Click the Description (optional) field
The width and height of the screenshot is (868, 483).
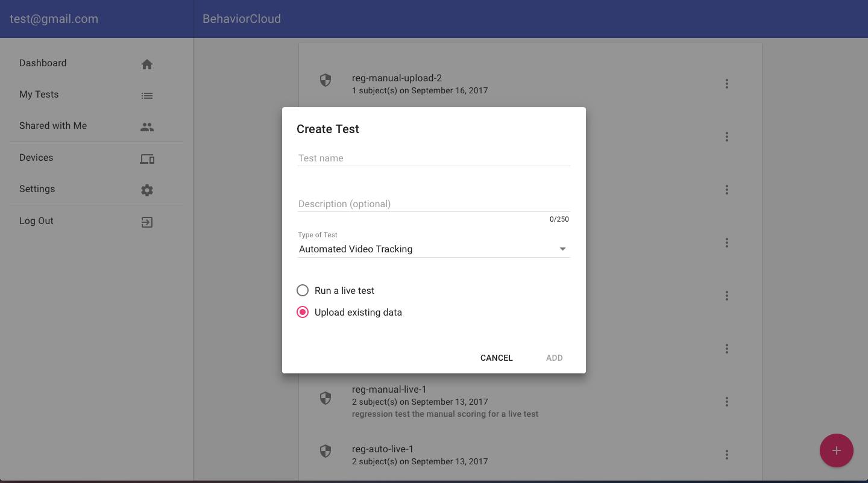[433, 204]
